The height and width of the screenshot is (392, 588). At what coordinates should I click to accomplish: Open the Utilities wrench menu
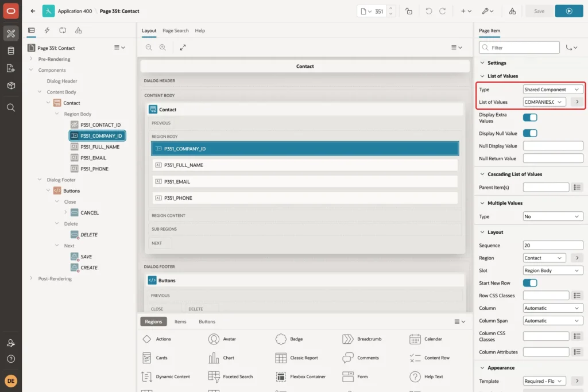pos(488,11)
